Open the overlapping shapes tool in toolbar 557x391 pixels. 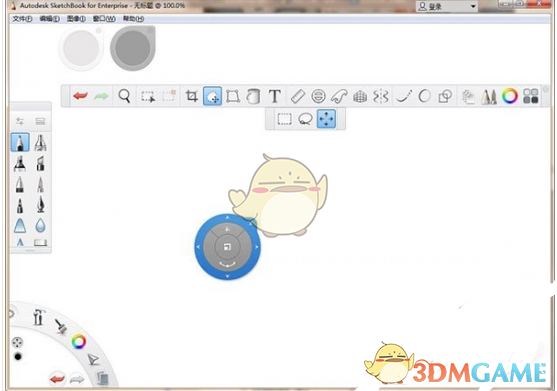(445, 96)
